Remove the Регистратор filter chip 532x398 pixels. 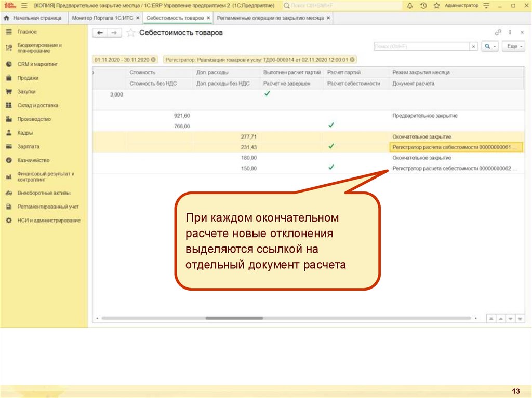353,60
